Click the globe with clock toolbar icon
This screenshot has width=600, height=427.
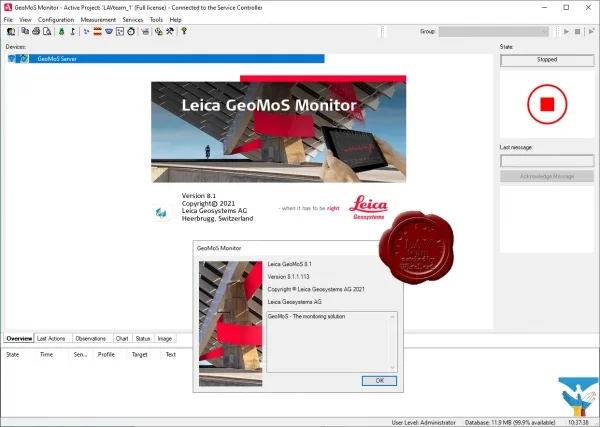pyautogui.click(x=159, y=31)
